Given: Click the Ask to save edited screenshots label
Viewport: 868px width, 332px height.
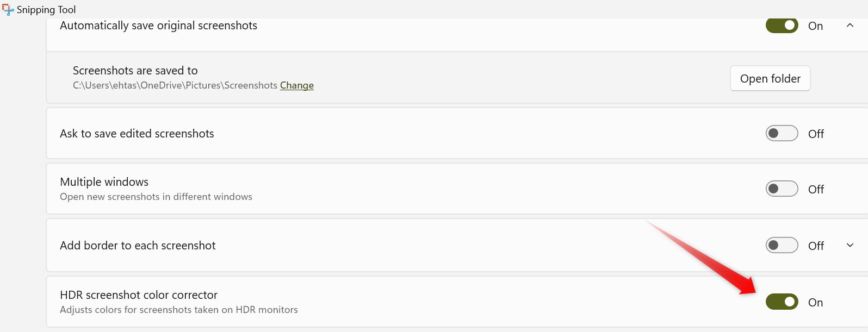Looking at the screenshot, I should click(137, 134).
